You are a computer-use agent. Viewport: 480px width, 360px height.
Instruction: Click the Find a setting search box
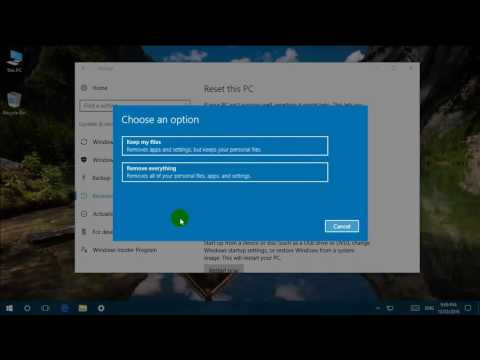135,106
